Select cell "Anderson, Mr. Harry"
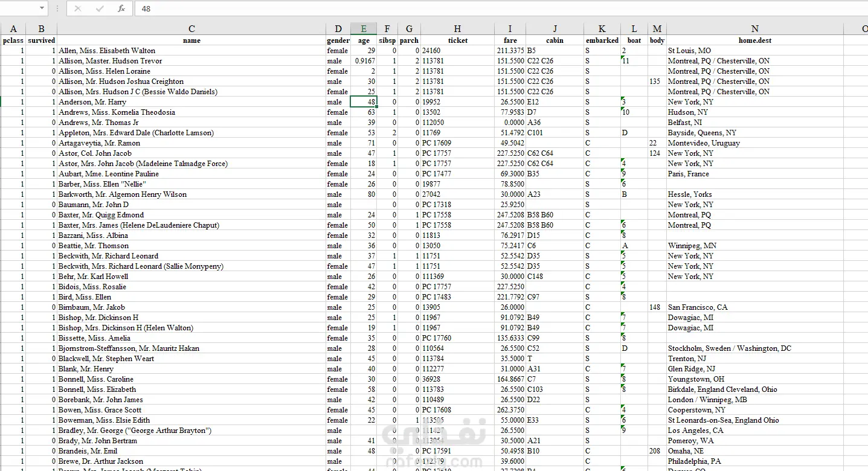868x471 pixels. click(x=191, y=102)
